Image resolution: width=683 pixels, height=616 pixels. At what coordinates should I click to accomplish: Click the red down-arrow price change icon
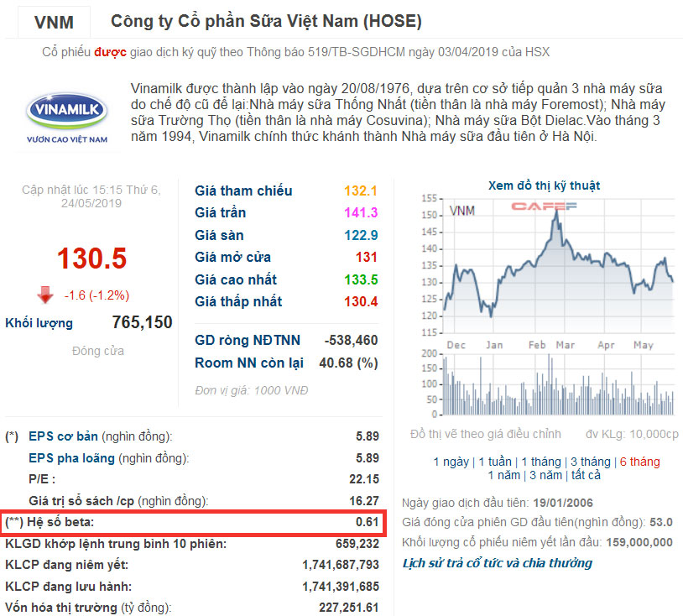pos(44,295)
